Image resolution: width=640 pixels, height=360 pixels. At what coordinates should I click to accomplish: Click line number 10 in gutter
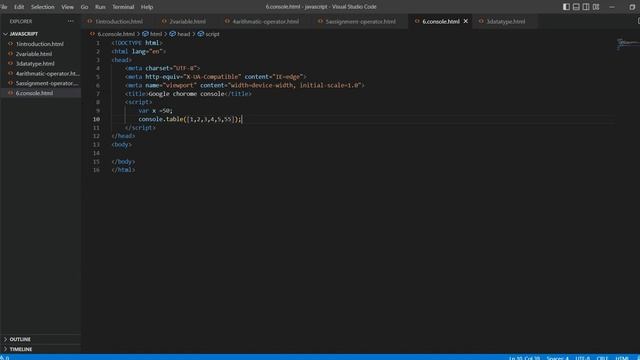(96, 119)
